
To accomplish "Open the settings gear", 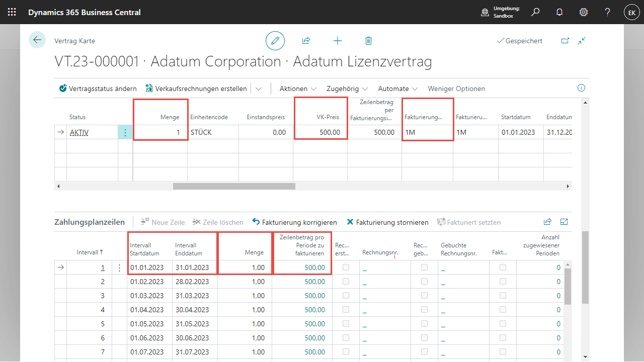I will click(584, 12).
